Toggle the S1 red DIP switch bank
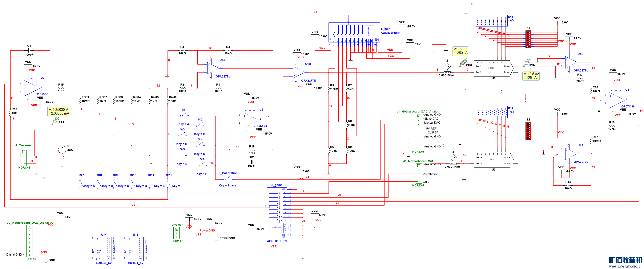The height and width of the screenshot is (269, 644). click(x=528, y=40)
